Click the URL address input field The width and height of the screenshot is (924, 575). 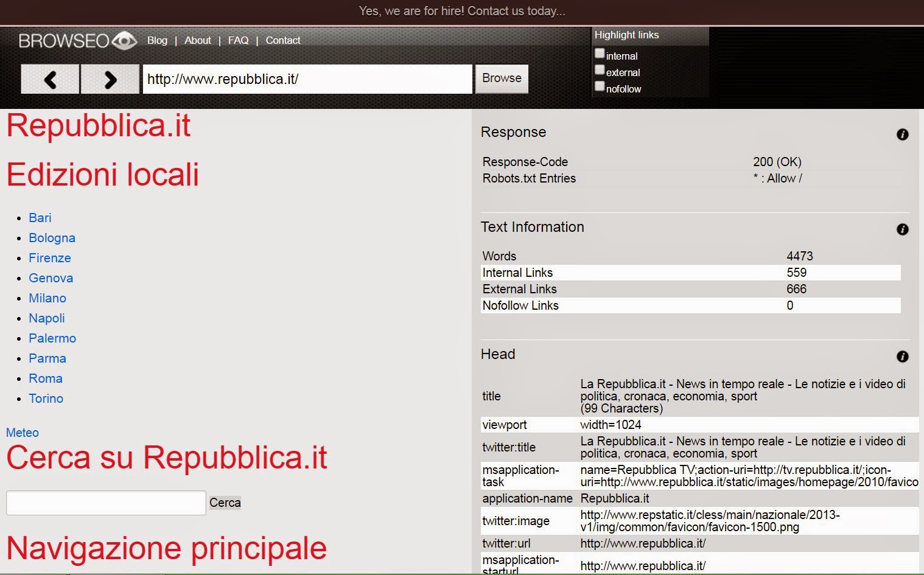click(x=307, y=79)
